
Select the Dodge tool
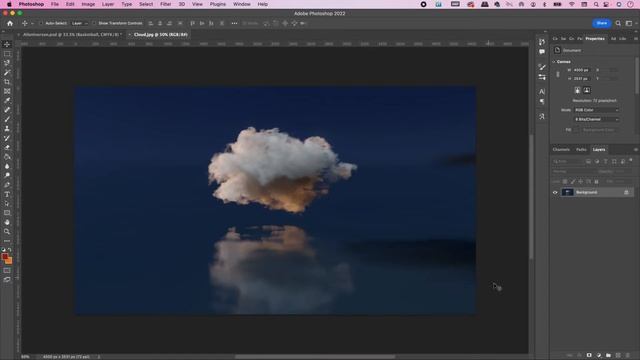tap(7, 176)
